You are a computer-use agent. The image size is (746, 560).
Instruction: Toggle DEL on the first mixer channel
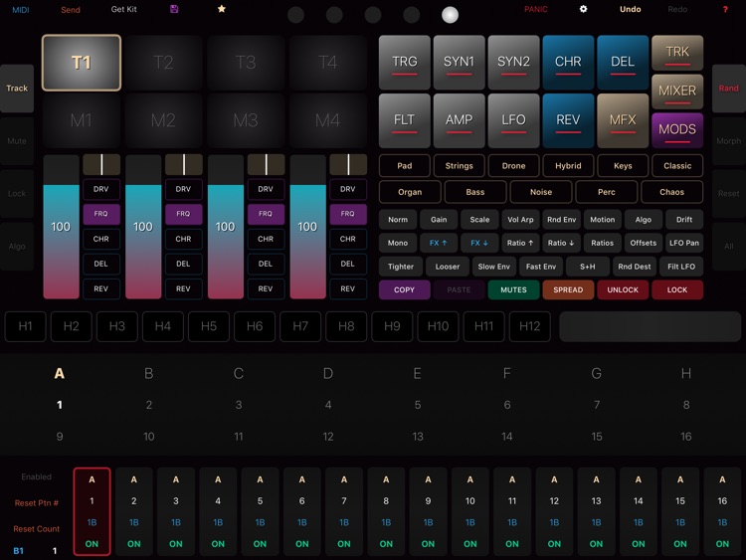pos(101,264)
